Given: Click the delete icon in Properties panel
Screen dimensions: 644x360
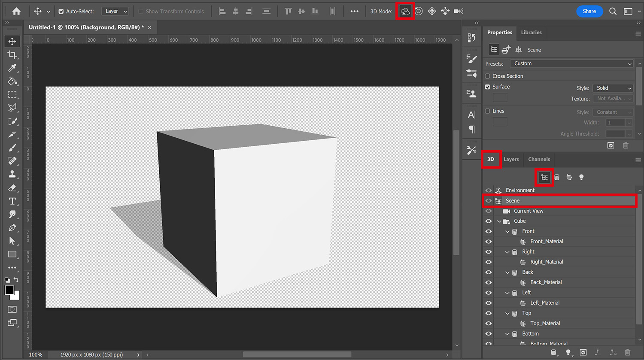Looking at the screenshot, I should click(626, 145).
